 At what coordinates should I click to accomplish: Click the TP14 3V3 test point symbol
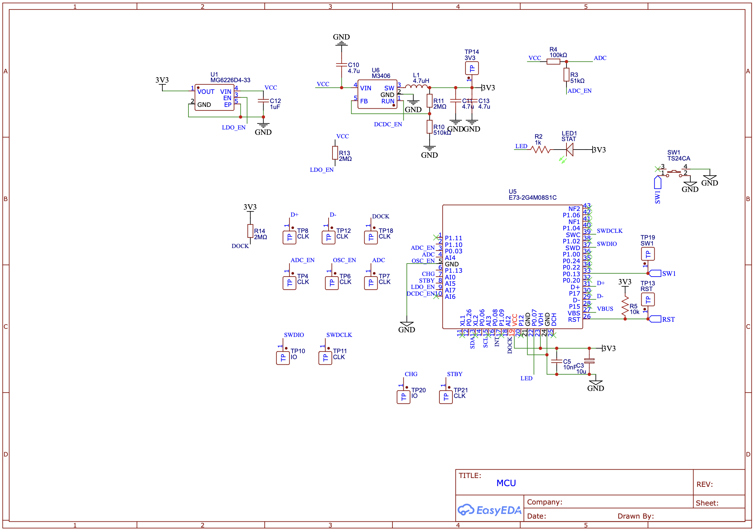click(472, 68)
